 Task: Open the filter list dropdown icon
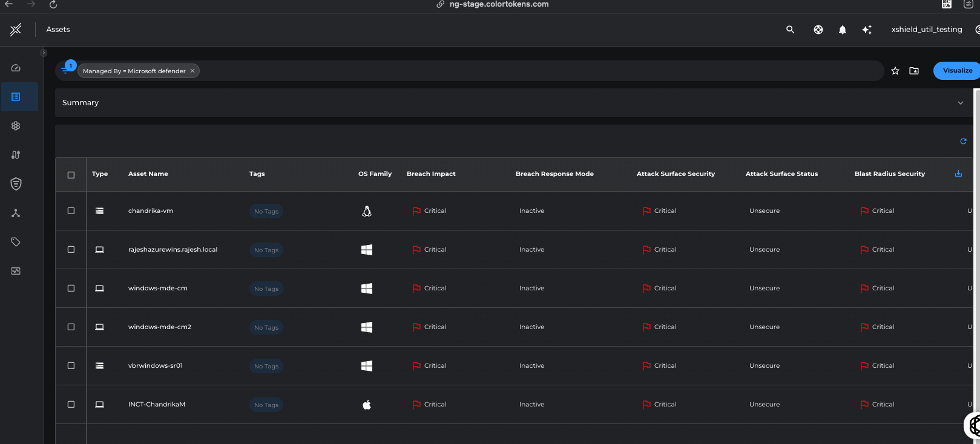[65, 70]
